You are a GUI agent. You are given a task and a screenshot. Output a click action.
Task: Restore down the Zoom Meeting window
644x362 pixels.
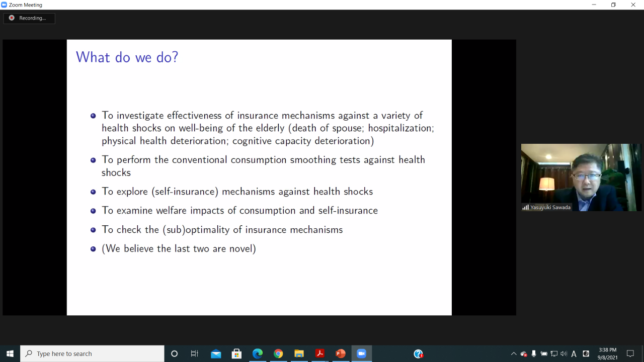[x=613, y=5]
